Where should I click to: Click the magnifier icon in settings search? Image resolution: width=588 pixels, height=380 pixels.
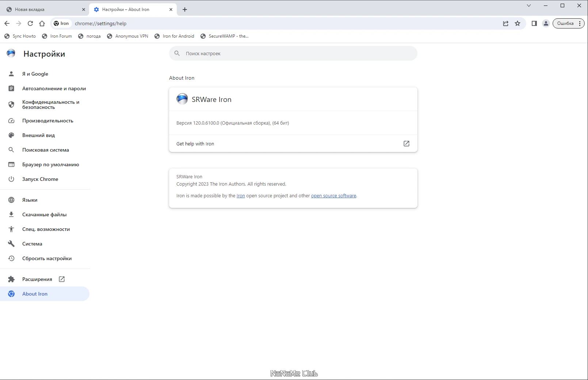coord(177,53)
